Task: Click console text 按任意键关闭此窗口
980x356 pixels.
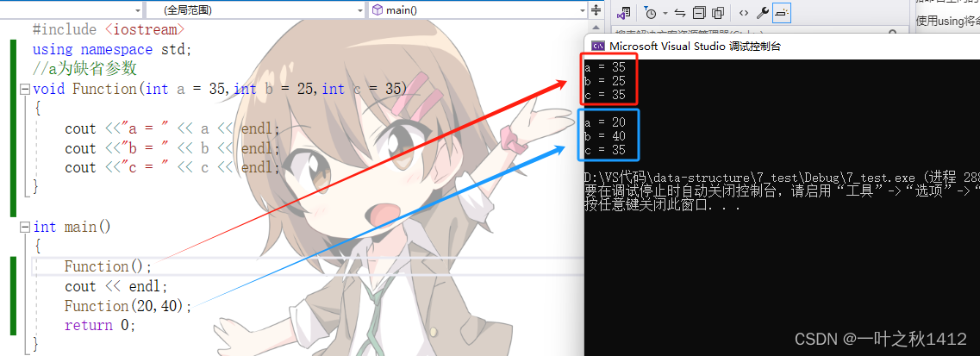Action: tap(663, 205)
